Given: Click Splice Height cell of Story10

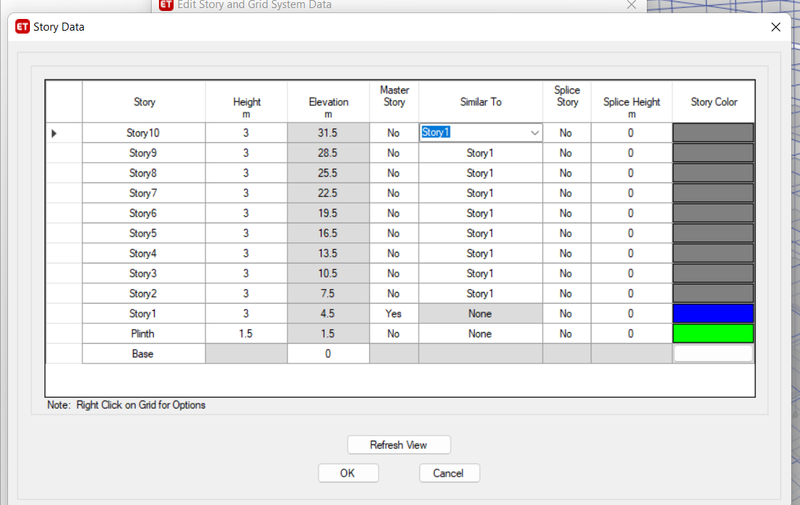Looking at the screenshot, I should click(632, 133).
